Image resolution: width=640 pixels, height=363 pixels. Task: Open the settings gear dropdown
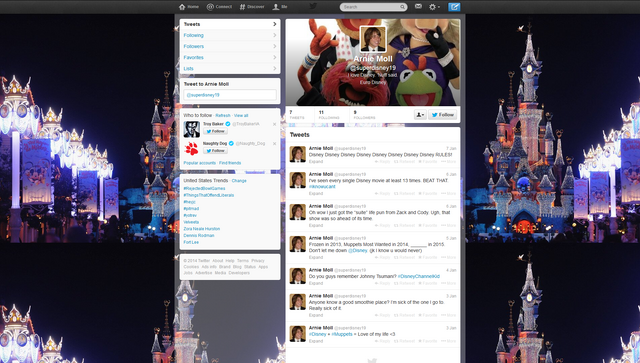[x=434, y=7]
